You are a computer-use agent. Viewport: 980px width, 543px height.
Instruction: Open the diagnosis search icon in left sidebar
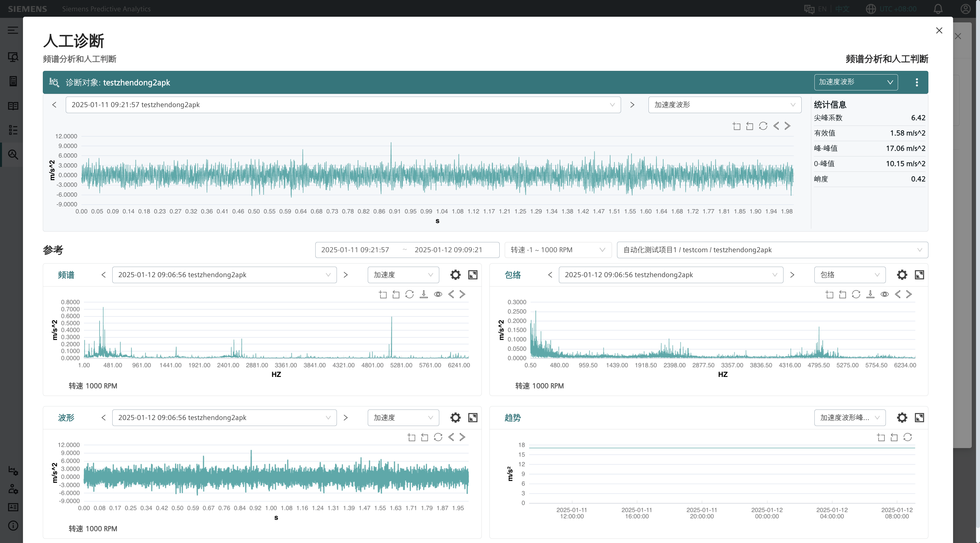click(13, 154)
